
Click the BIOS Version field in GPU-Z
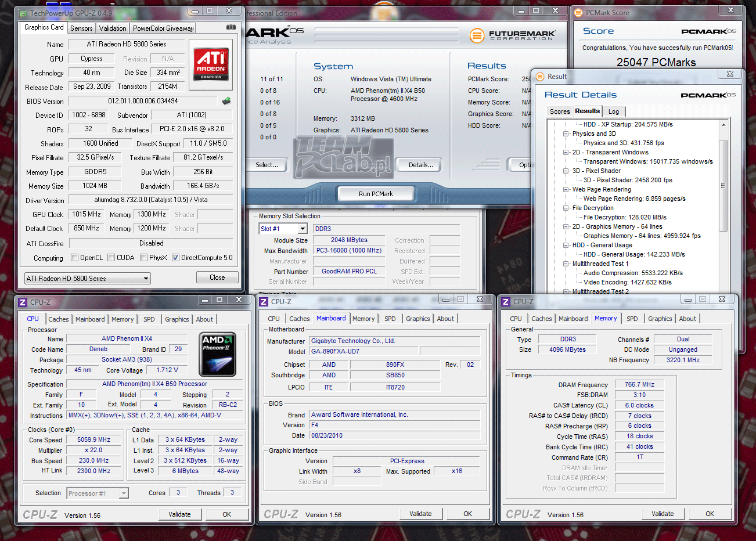(x=143, y=101)
